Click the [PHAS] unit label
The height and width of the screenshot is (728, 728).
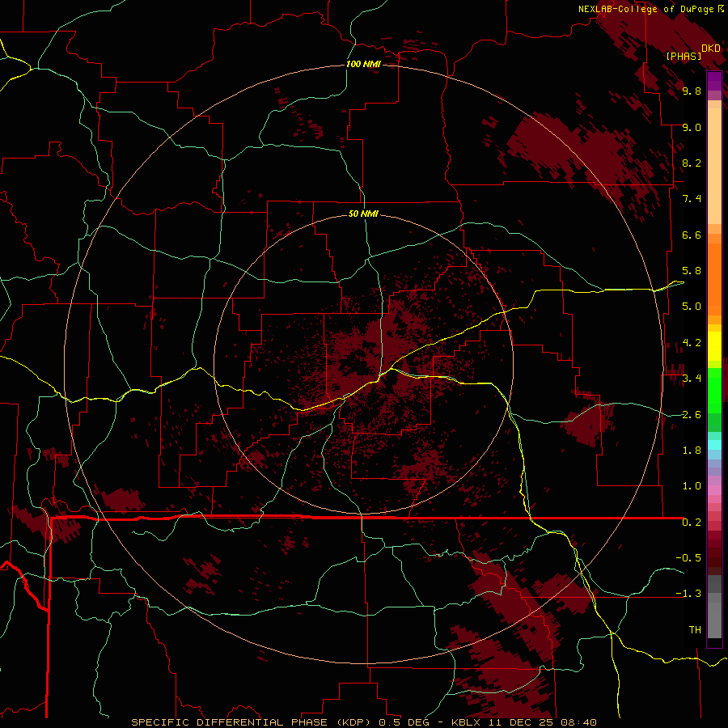pos(684,57)
